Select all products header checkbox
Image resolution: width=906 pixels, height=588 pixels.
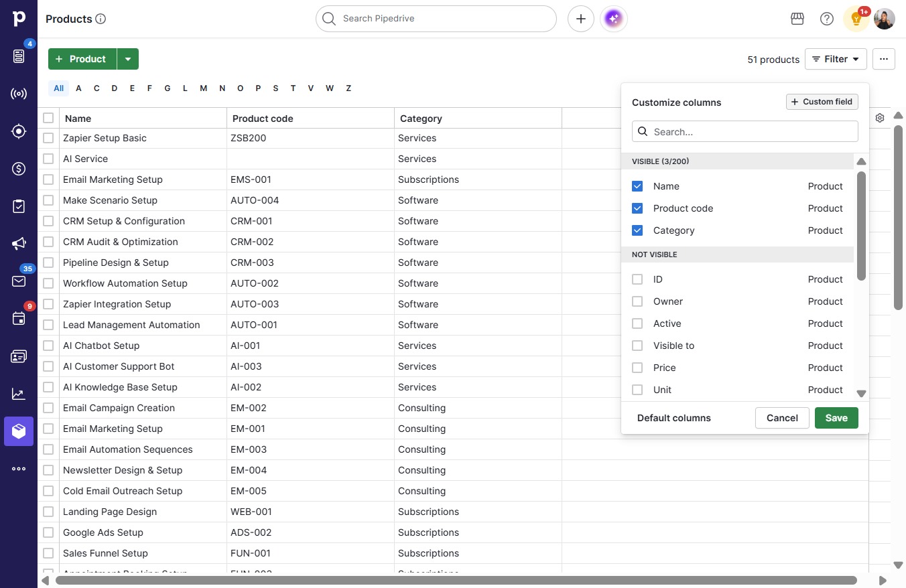(48, 118)
